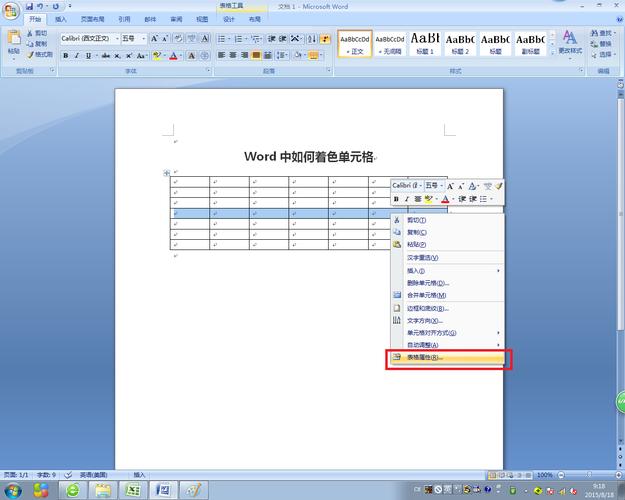Expand the styles gallery More arrow

point(552,53)
